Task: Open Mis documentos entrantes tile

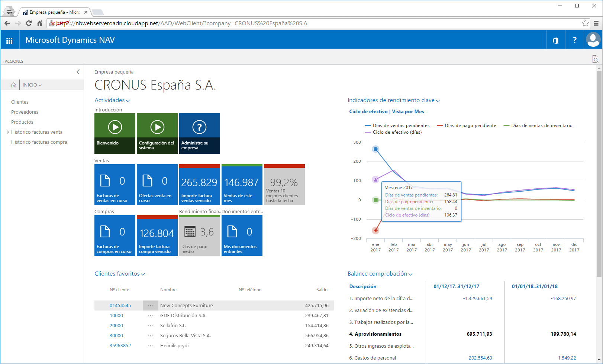Action: point(242,235)
